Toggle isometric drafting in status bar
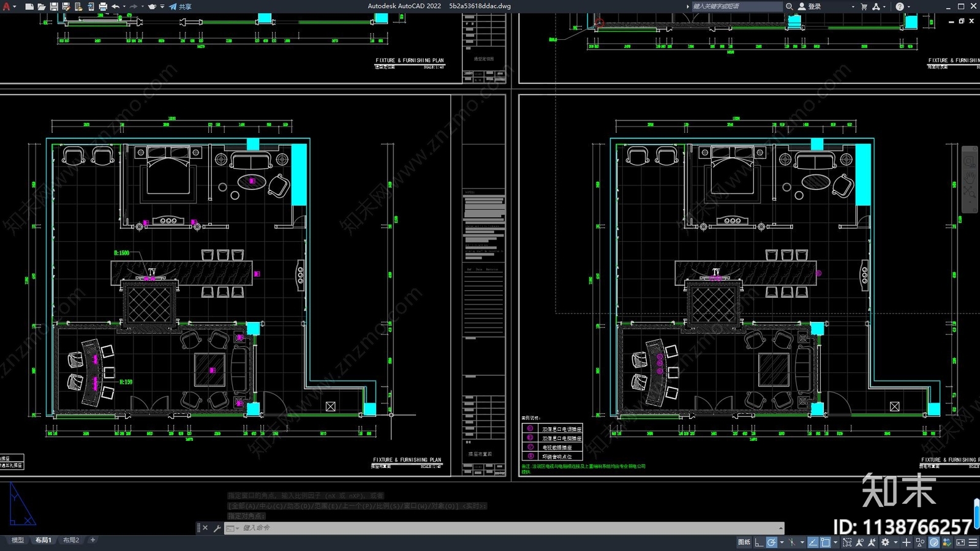980x551 pixels. (791, 542)
